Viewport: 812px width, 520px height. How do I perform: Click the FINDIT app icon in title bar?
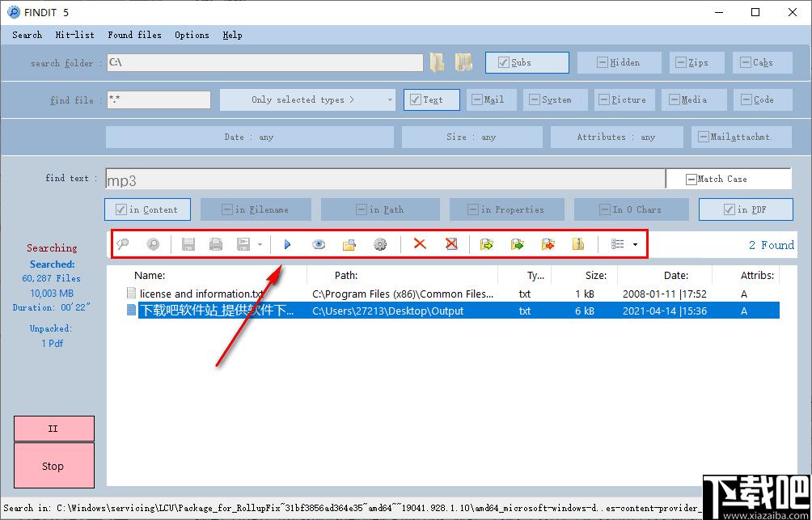coord(14,12)
